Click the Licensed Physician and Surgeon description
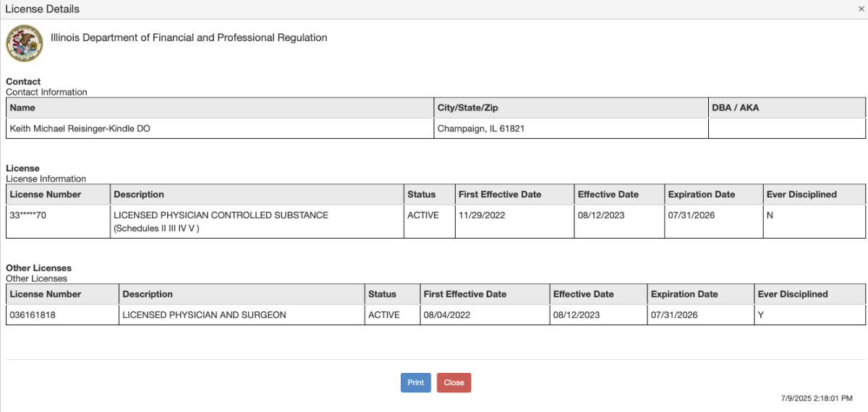 click(205, 315)
